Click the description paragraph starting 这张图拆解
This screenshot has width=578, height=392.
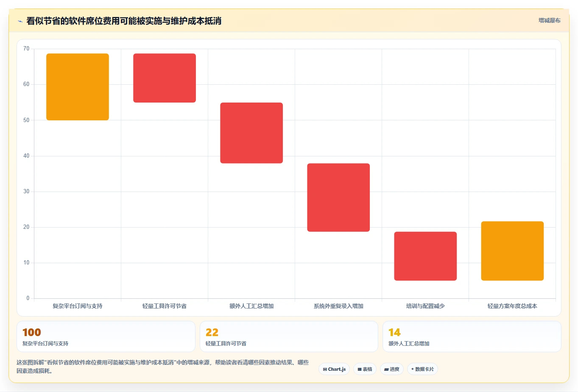[163, 367]
